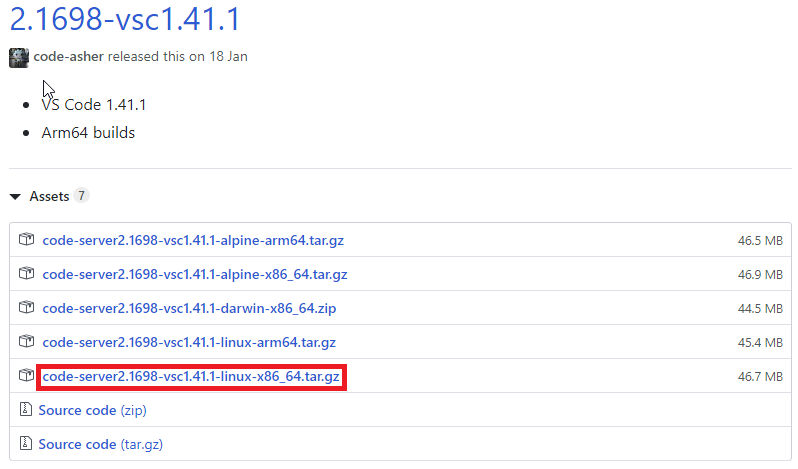Download Source code (tar.gz)
Screen dimensions: 798x469
(101, 444)
